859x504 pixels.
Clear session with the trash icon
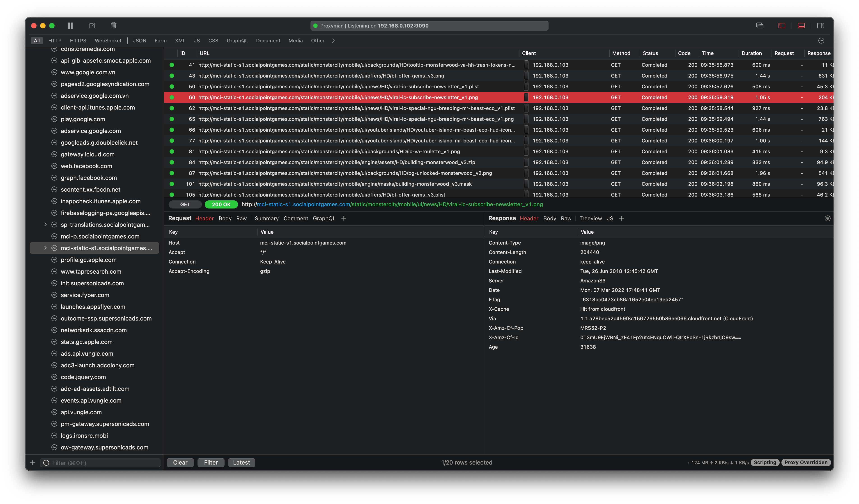click(x=113, y=25)
